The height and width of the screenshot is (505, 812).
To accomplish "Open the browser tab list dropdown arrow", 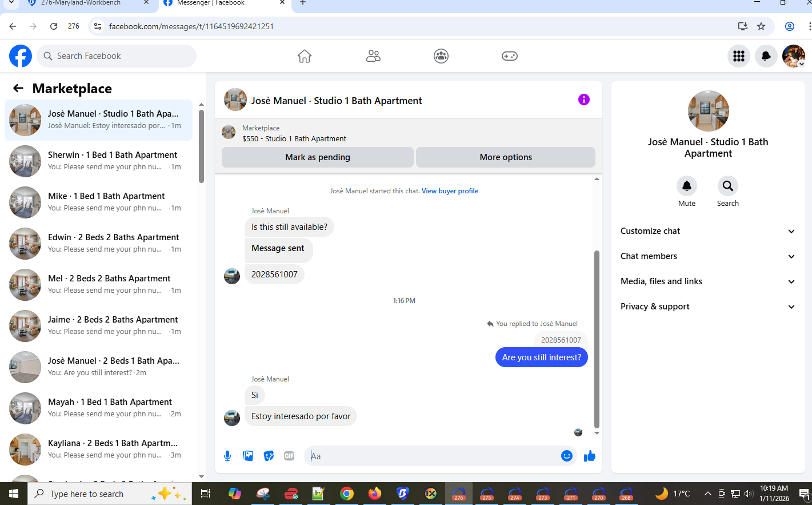I will pyautogui.click(x=11, y=3).
